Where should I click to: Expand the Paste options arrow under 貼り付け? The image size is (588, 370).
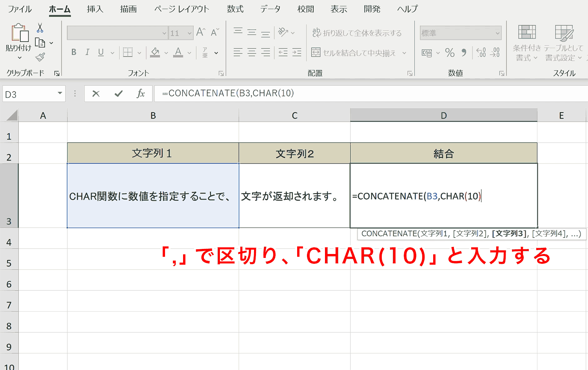[20, 58]
